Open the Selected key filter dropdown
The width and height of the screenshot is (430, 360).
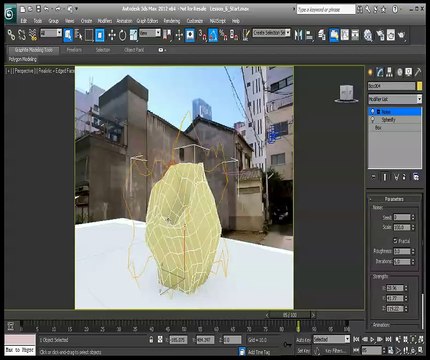point(331,339)
